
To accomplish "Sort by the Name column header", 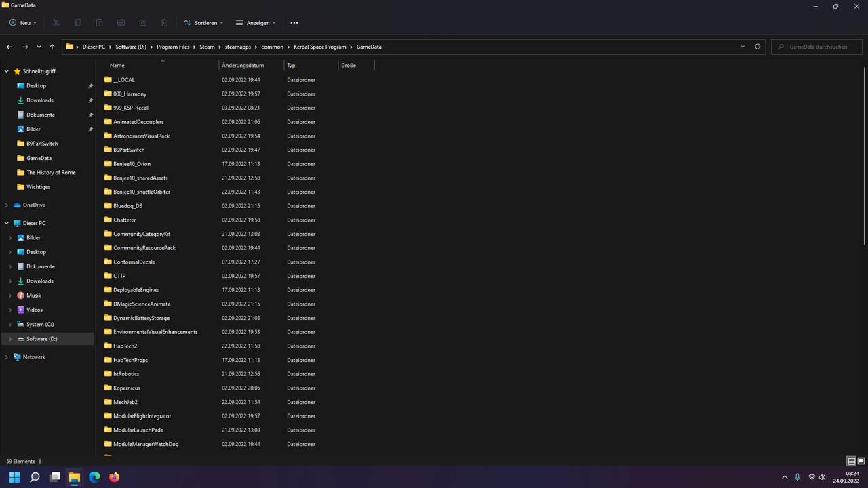I will (x=158, y=66).
